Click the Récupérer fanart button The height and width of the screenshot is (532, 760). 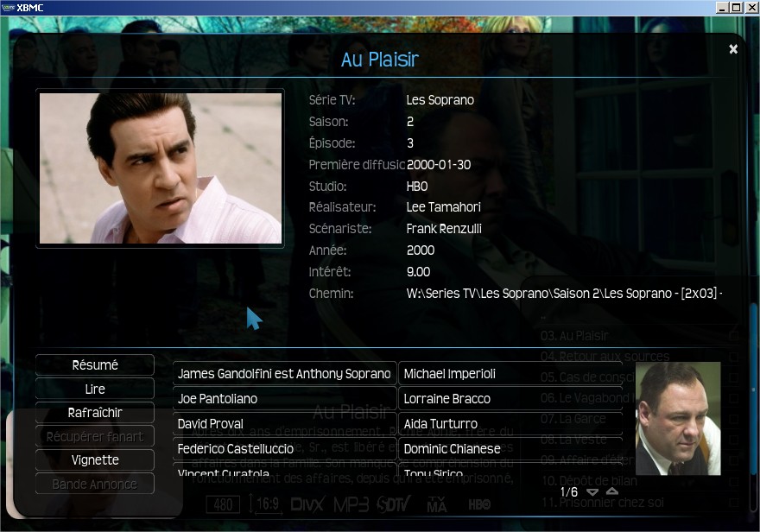[x=95, y=436]
